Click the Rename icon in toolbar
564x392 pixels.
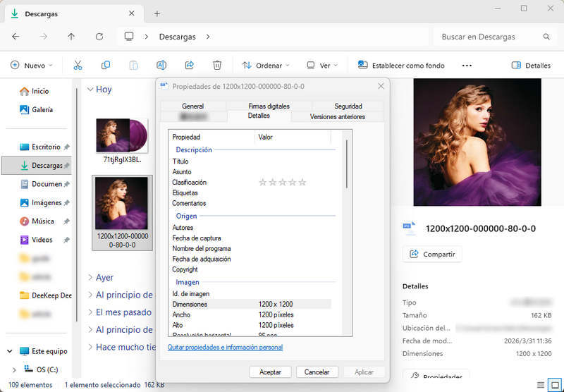161,66
